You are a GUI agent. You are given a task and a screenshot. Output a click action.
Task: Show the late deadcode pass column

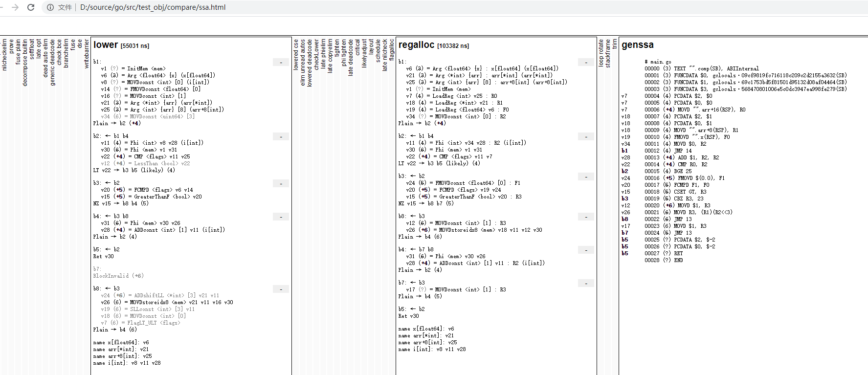[x=351, y=57]
